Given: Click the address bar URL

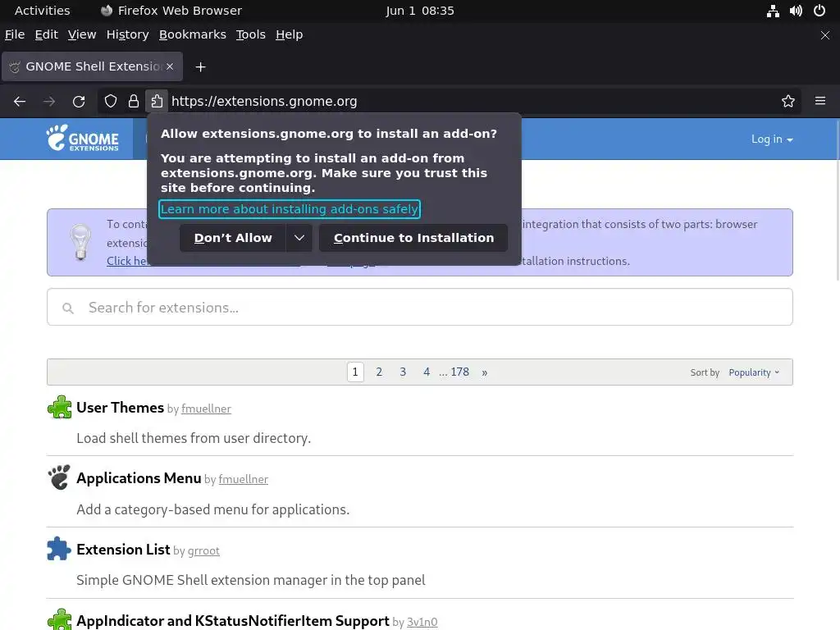Looking at the screenshot, I should pyautogui.click(x=264, y=101).
